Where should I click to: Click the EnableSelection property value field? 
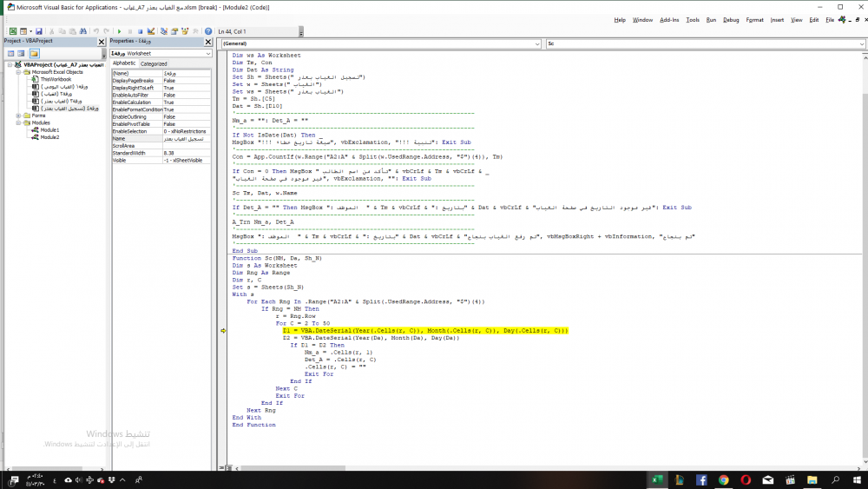tap(186, 131)
